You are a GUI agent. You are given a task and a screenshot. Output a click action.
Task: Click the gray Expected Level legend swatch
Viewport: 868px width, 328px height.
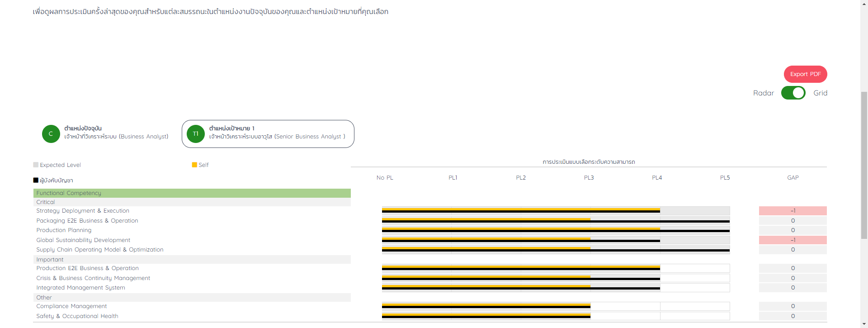point(36,165)
